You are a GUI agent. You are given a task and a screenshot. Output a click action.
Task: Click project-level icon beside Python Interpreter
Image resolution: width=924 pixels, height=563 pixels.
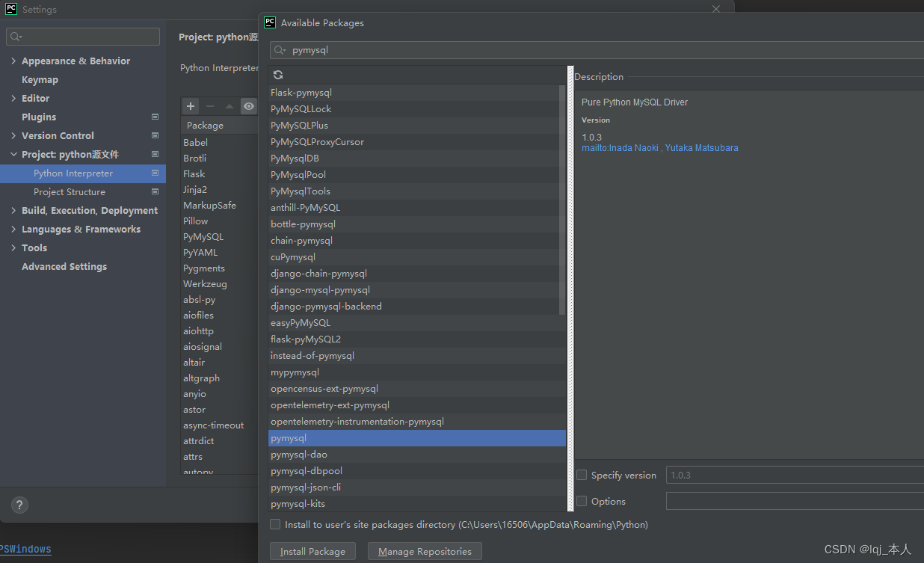[155, 173]
